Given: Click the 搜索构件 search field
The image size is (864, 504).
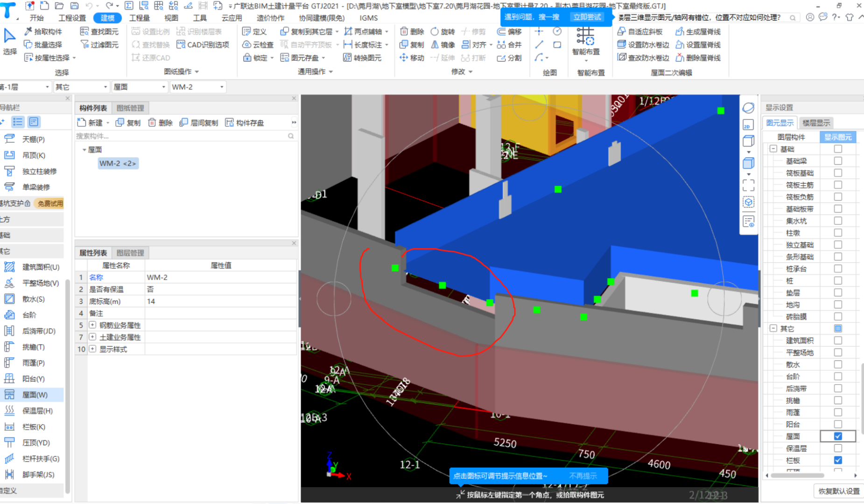Looking at the screenshot, I should point(186,136).
